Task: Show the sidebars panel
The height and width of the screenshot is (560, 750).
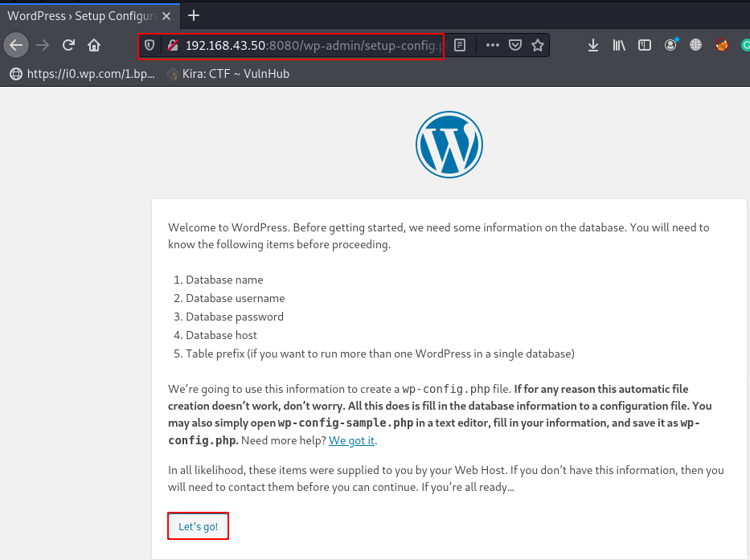Action: click(644, 46)
